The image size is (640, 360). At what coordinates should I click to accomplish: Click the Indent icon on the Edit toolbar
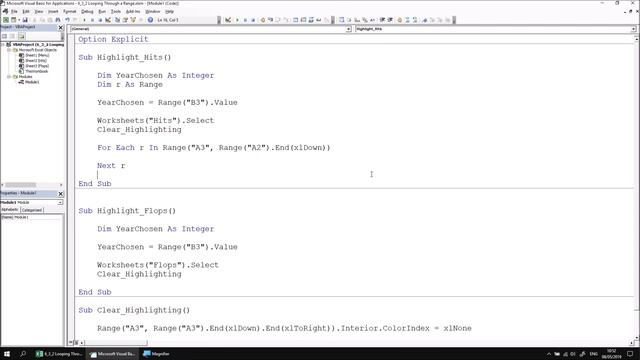[x=382, y=20]
